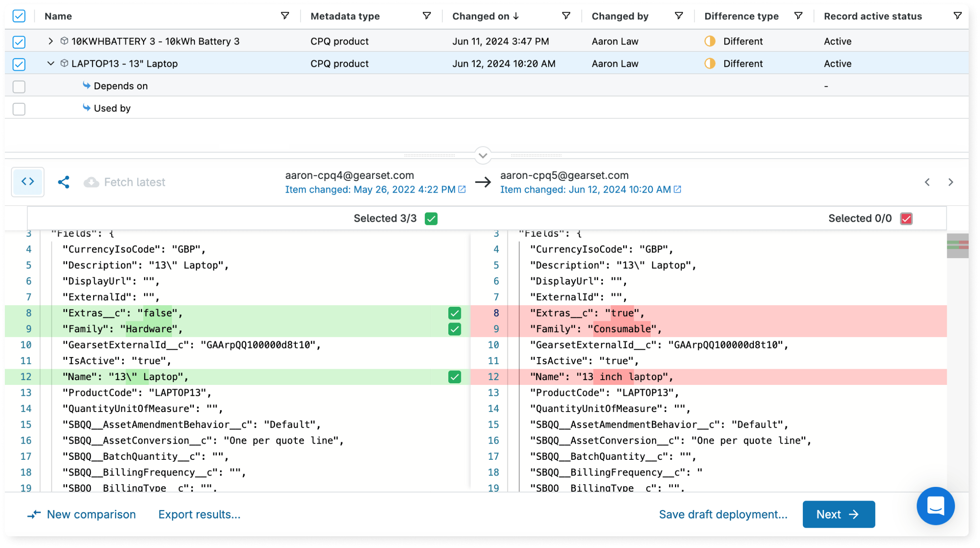
Task: Open the chat support bubble
Action: [935, 506]
